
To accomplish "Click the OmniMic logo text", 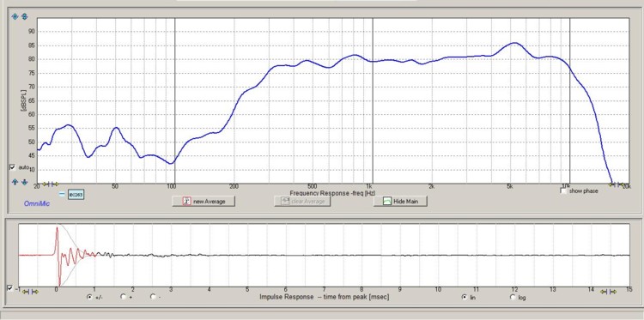I will tap(37, 203).
